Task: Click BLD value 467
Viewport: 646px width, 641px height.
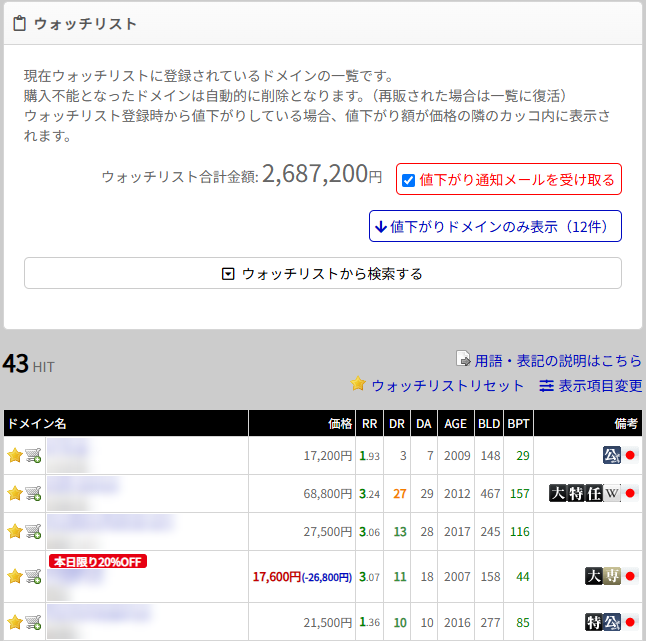Action: [x=490, y=494]
